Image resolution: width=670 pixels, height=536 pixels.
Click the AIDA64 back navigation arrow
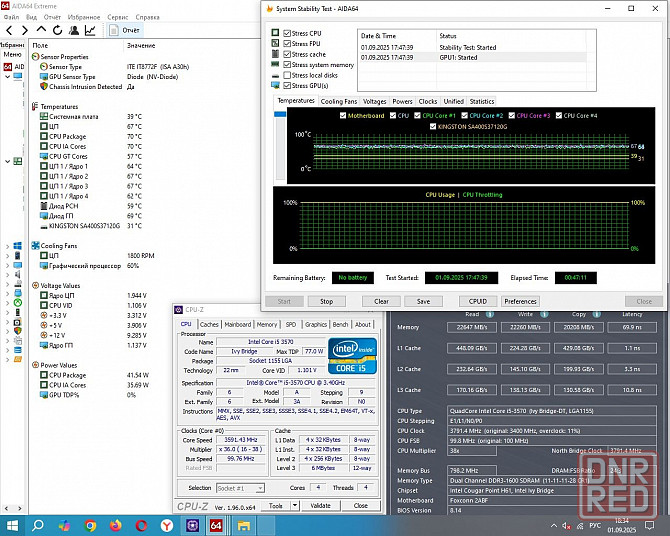tap(7, 30)
